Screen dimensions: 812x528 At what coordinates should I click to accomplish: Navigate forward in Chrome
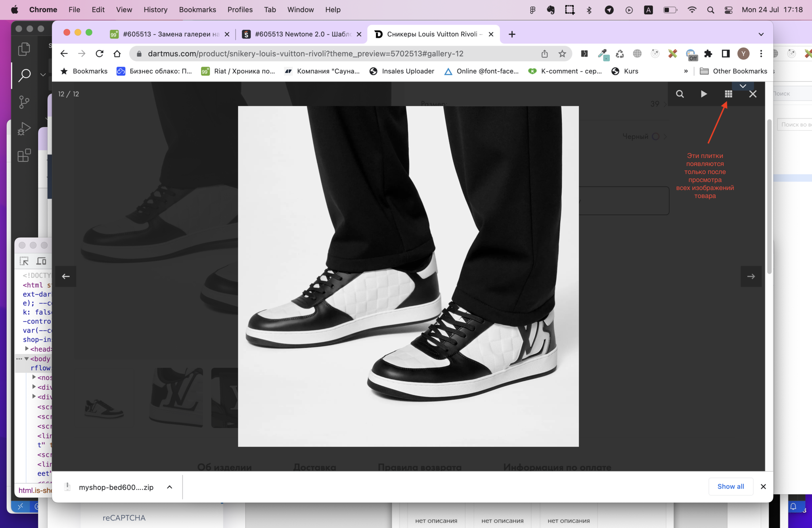coord(82,54)
